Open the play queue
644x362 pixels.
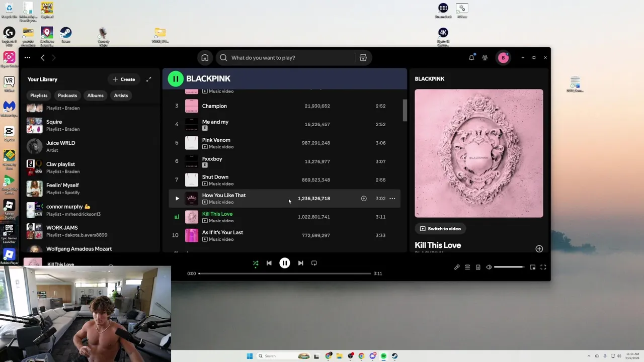(x=467, y=267)
